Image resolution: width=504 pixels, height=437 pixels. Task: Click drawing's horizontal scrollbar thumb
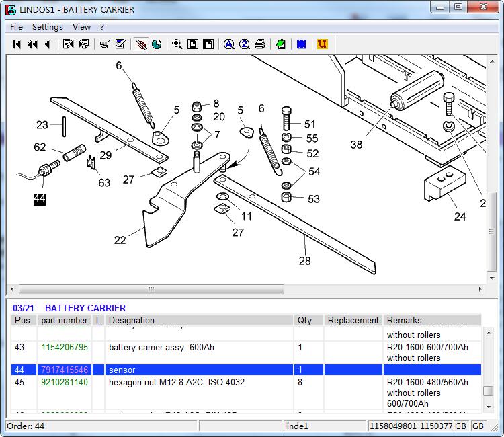151,289
